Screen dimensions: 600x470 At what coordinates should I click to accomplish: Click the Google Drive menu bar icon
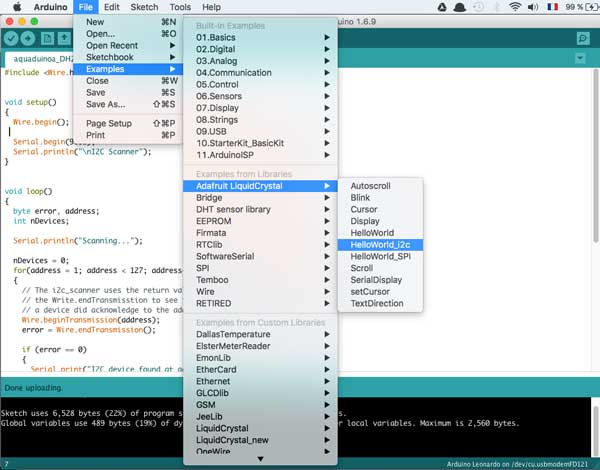point(442,7)
